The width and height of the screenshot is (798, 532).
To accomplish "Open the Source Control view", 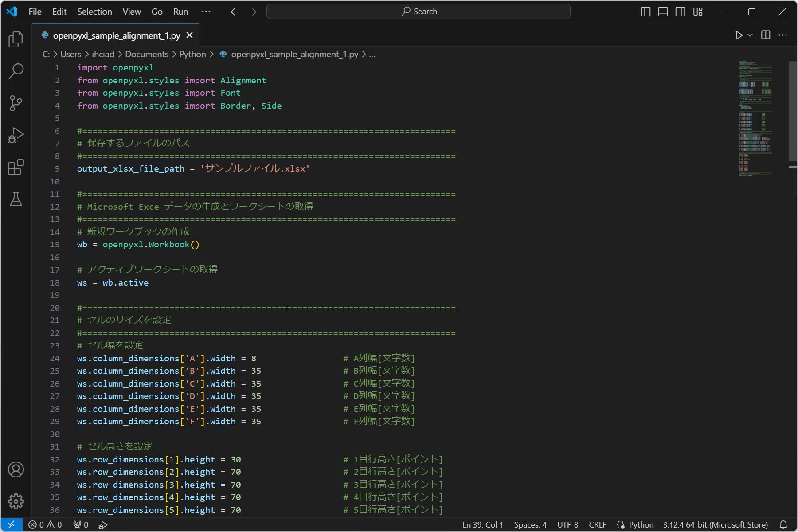I will (x=16, y=103).
